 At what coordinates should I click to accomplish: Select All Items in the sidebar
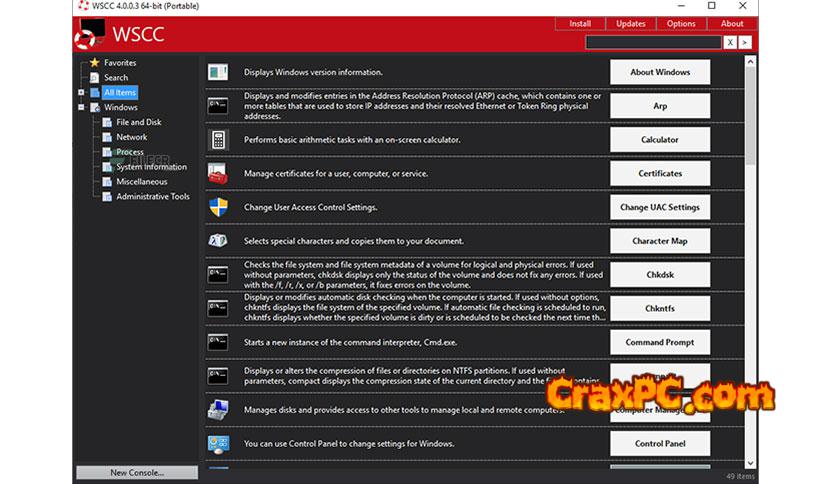(120, 92)
